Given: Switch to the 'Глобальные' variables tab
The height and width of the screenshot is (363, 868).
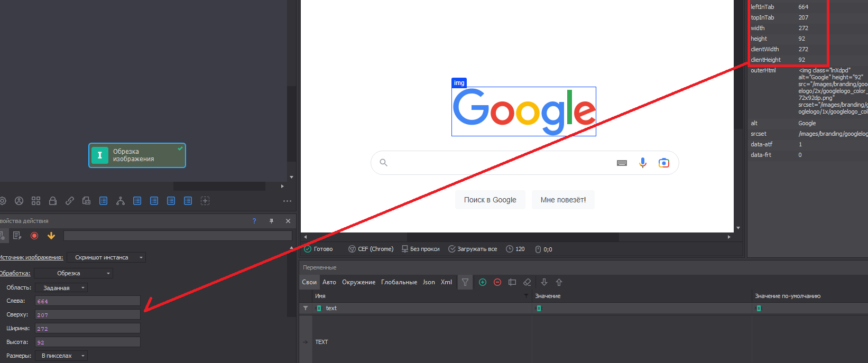Looking at the screenshot, I should coord(399,282).
